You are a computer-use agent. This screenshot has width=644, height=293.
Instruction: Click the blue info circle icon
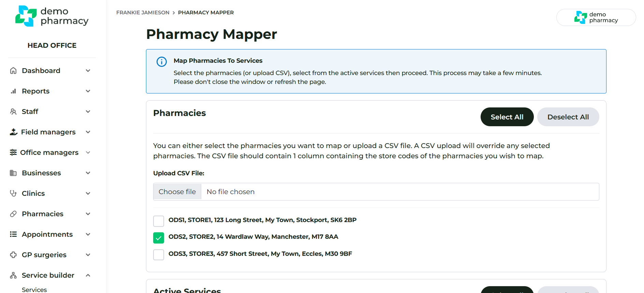(x=162, y=62)
